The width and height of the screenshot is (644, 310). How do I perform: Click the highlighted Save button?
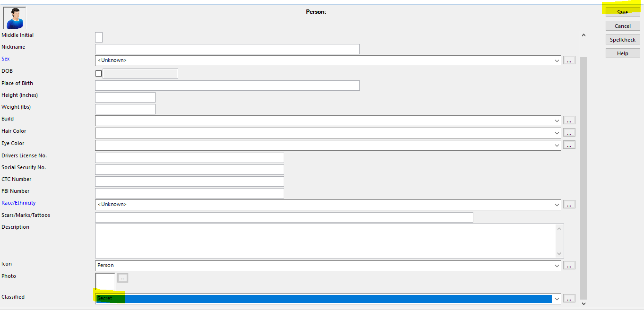coord(622,12)
